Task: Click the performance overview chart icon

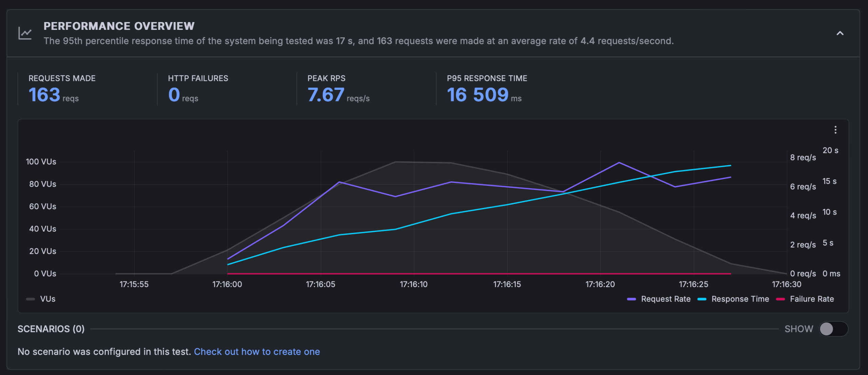Action: point(24,32)
